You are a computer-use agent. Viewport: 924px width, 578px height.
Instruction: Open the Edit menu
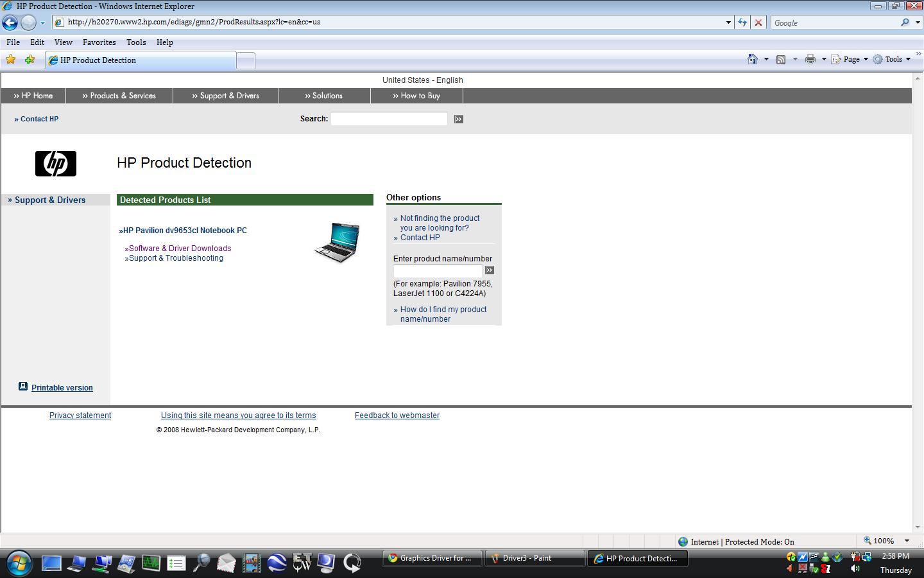coord(37,42)
